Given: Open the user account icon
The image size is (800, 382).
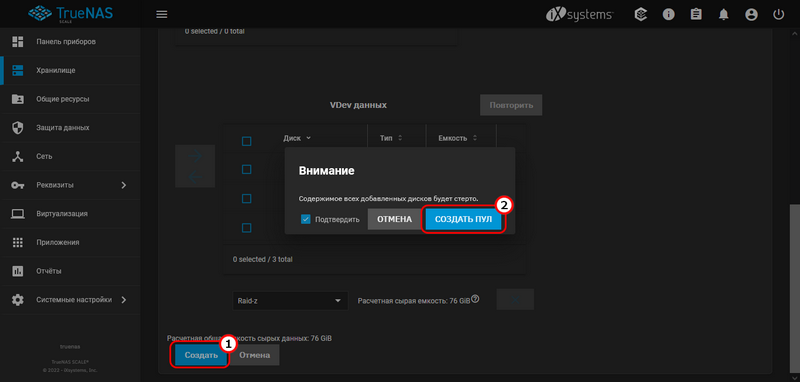Looking at the screenshot, I should pos(751,14).
